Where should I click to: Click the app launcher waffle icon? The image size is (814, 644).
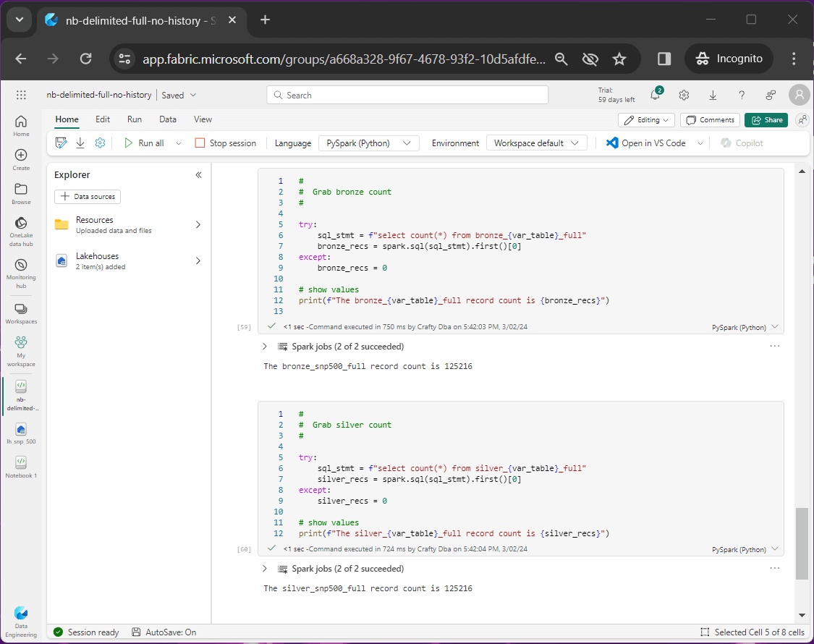(21, 95)
